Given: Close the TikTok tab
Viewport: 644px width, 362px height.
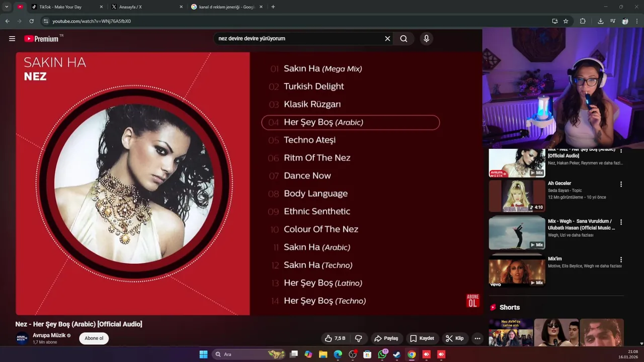Looking at the screenshot, I should pyautogui.click(x=101, y=7).
